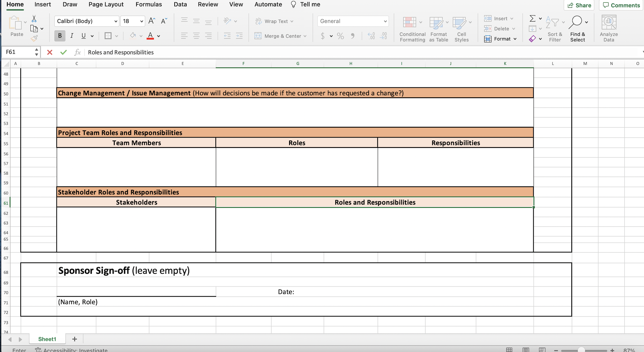Click the AutoSum sigma icon
644x352 pixels.
pos(532,19)
